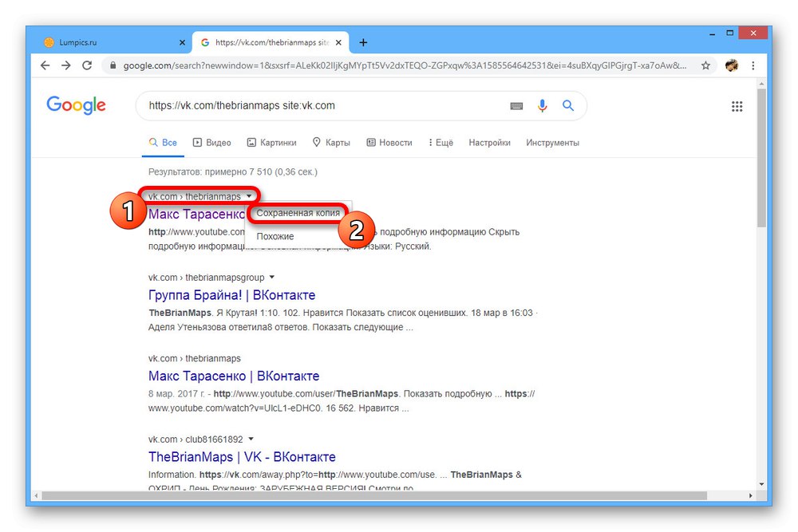Screen dimensions: 798x532
Task: Click the vertical scrollbar down arrow
Action: point(761,484)
